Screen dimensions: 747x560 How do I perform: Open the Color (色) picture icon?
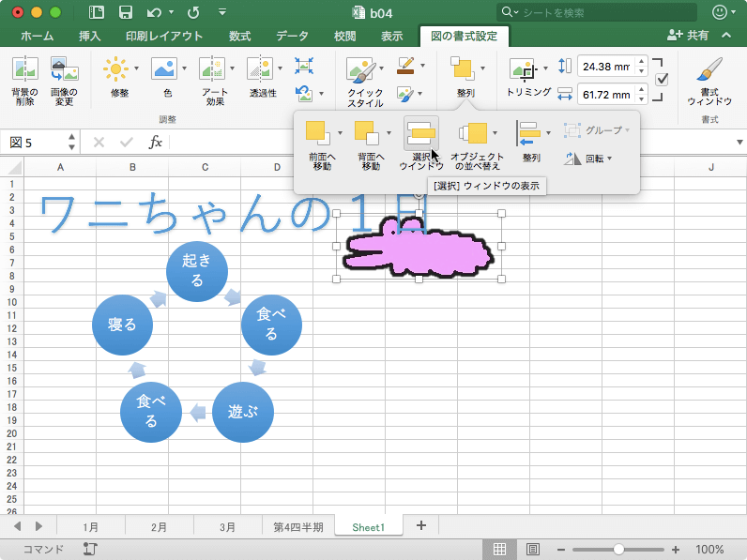click(164, 68)
